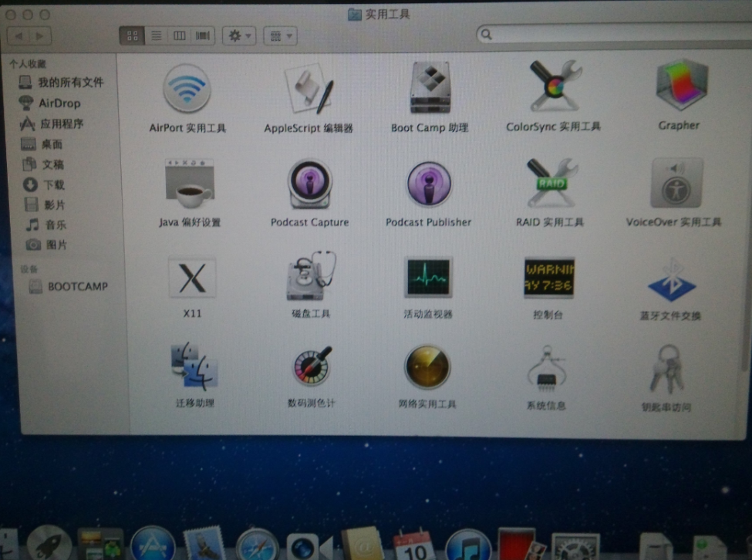
Task: Open the Grapher app icon
Action: pyautogui.click(x=682, y=85)
